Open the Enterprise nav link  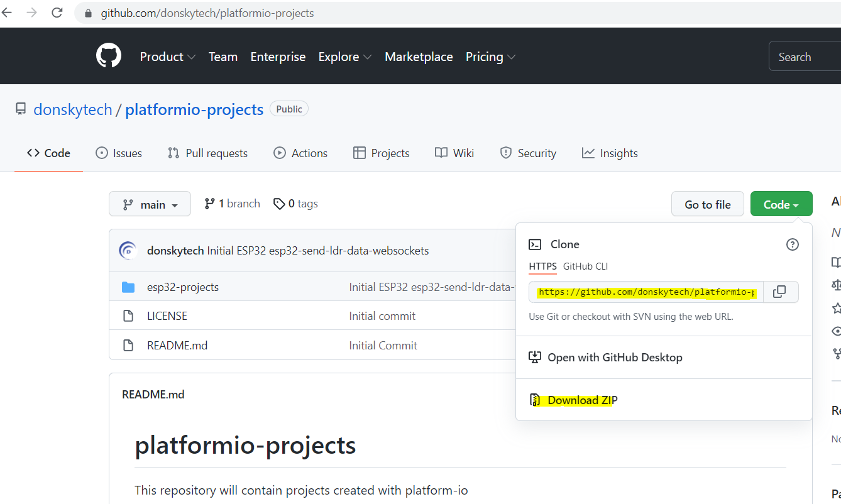click(278, 57)
